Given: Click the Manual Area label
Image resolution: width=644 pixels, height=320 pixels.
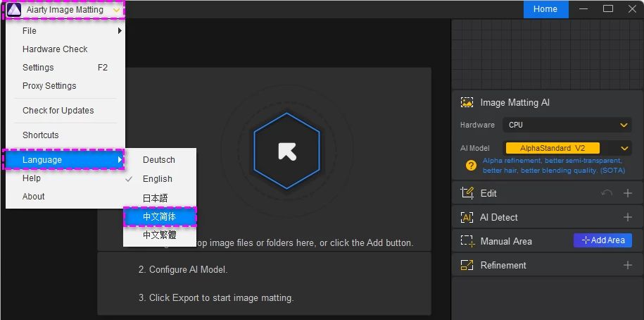Looking at the screenshot, I should coord(506,242).
